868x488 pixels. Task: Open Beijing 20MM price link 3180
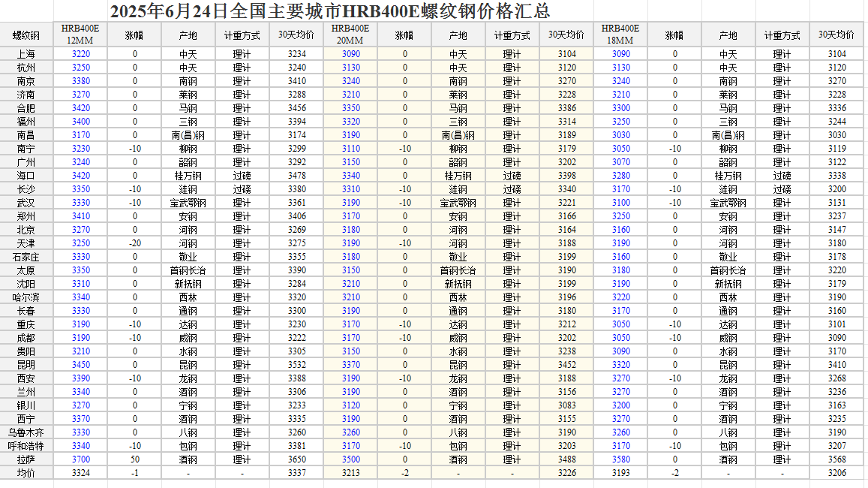350,230
